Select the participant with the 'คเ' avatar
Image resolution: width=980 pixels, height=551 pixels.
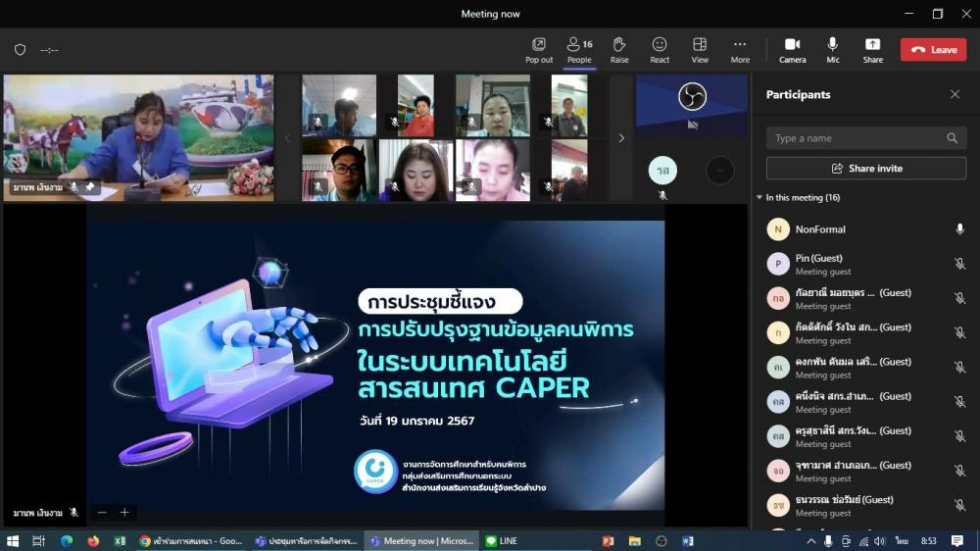tap(865, 367)
